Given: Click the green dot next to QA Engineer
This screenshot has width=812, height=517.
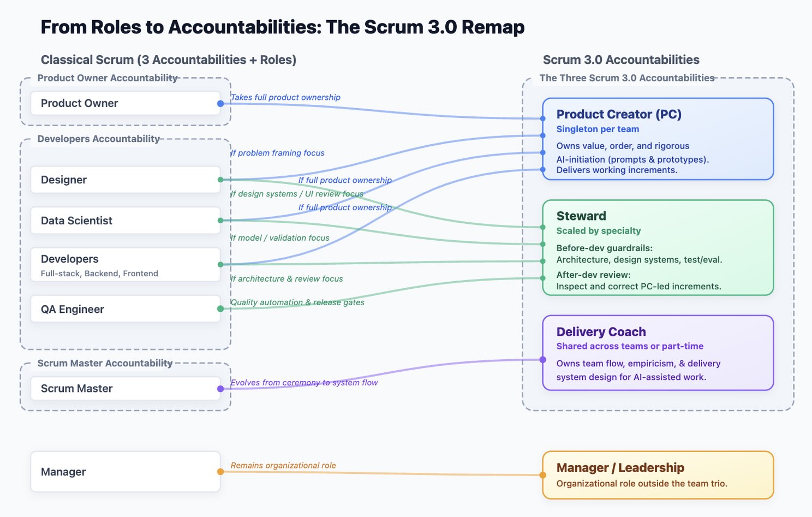Looking at the screenshot, I should click(x=220, y=308).
